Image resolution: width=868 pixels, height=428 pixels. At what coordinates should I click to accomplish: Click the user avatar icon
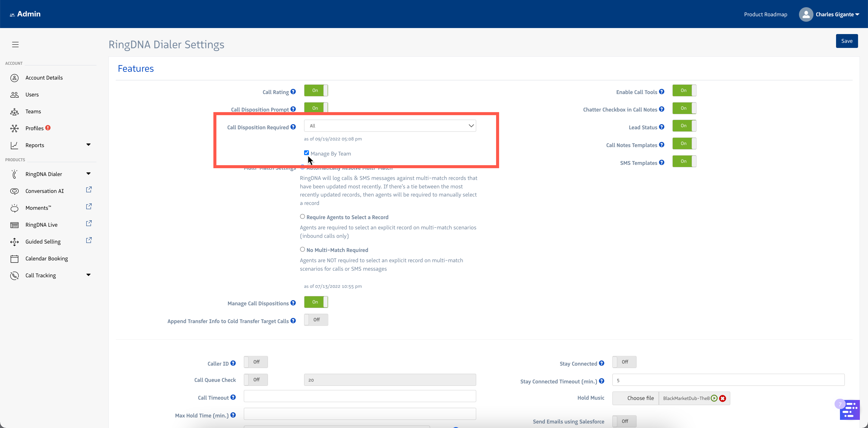click(806, 14)
